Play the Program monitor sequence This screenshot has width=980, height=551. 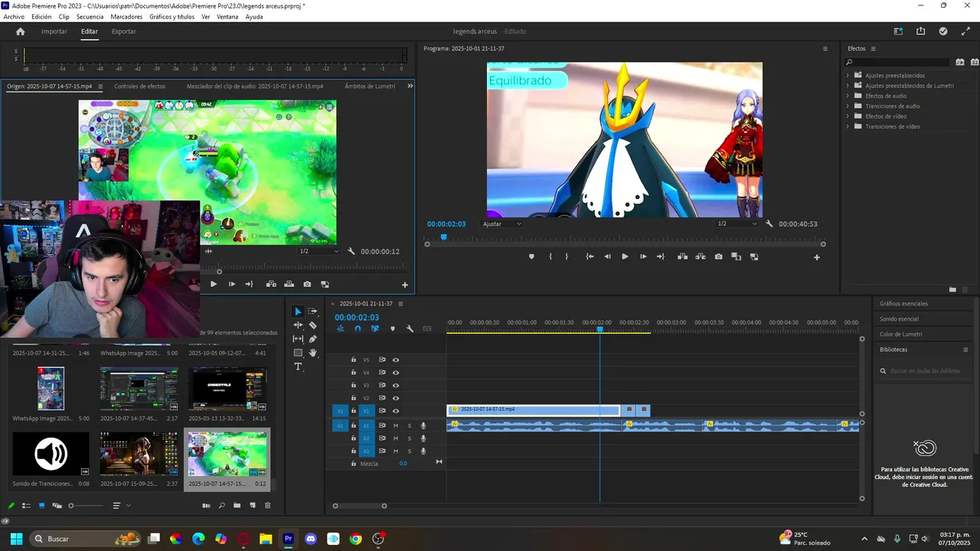point(625,256)
